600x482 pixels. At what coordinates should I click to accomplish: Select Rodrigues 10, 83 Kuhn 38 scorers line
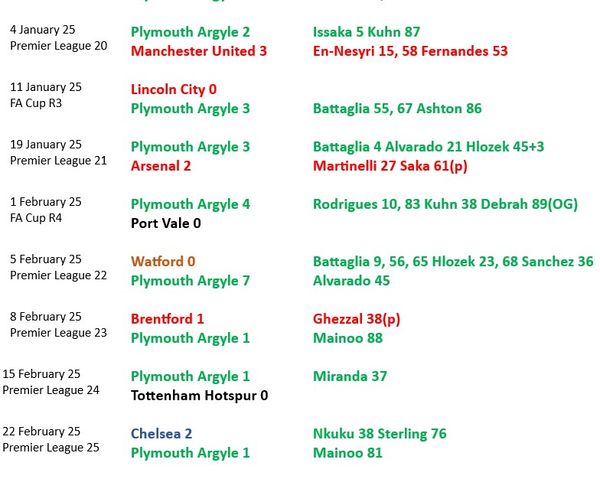(x=445, y=204)
